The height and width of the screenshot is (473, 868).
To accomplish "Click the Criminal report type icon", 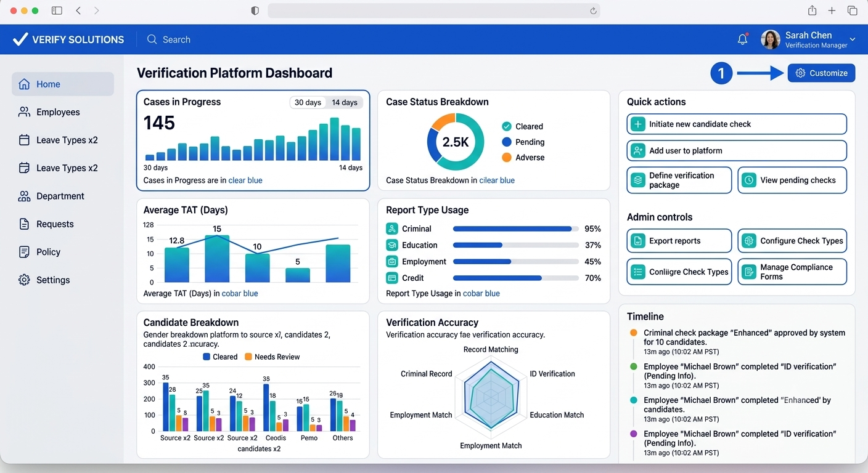I will (x=392, y=228).
